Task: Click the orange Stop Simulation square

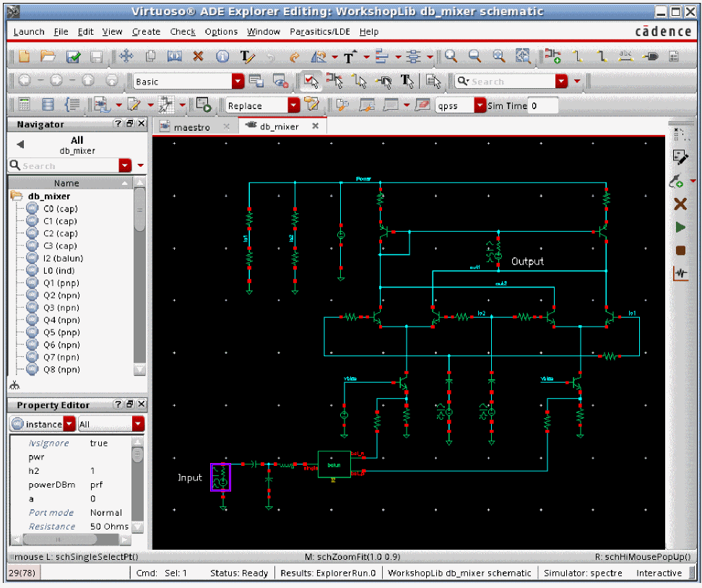Action: tap(680, 251)
